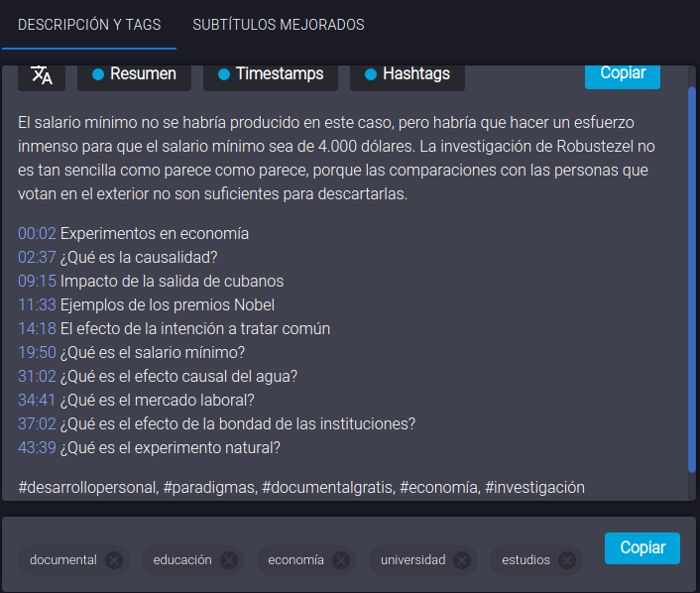Click the documental tag label
Image resolution: width=700 pixels, height=593 pixels.
click(x=62, y=560)
